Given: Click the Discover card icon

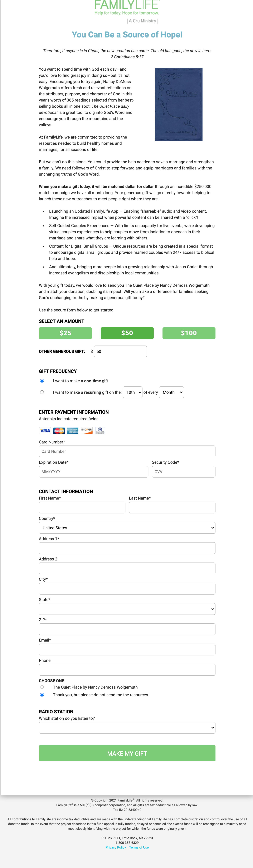Looking at the screenshot, I should point(86,431).
